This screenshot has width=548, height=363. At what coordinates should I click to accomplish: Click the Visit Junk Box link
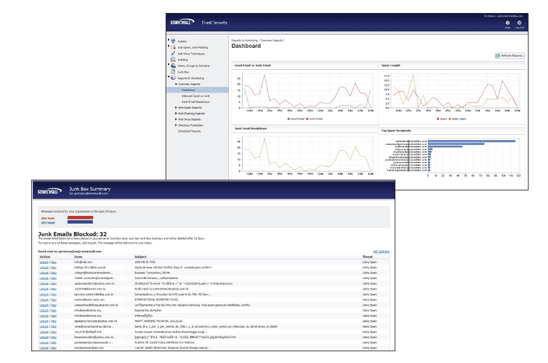coord(381,251)
